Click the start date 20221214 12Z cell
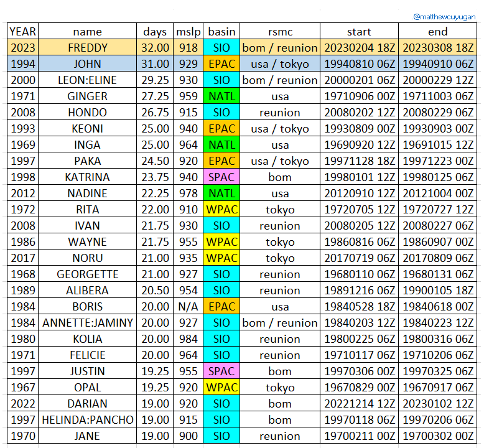 point(359,404)
